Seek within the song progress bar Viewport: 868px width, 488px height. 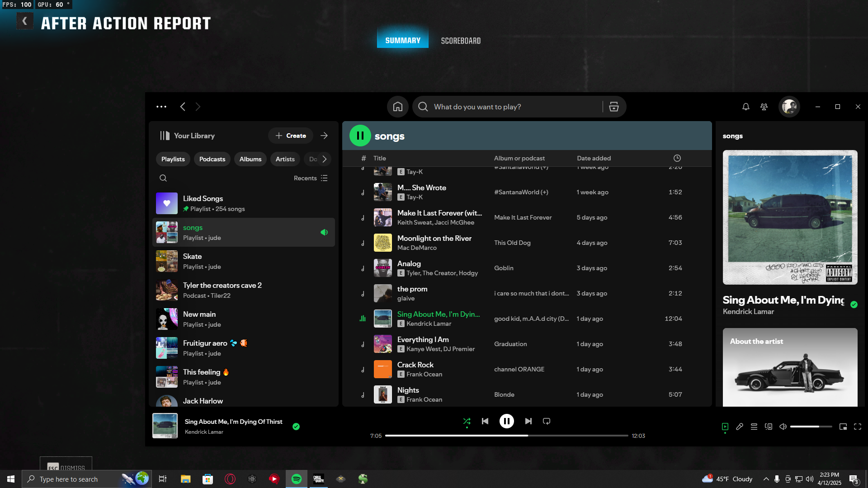(506, 436)
